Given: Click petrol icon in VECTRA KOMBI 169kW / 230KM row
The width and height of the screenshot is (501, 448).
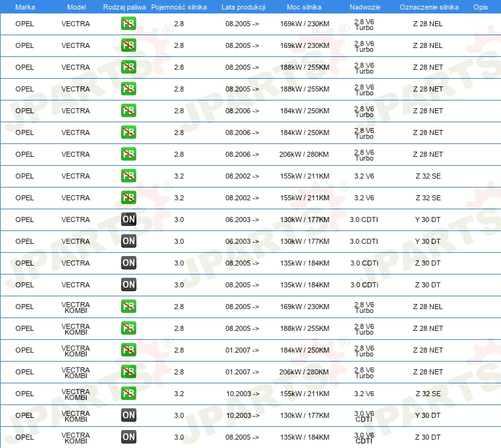Looking at the screenshot, I should (128, 306).
